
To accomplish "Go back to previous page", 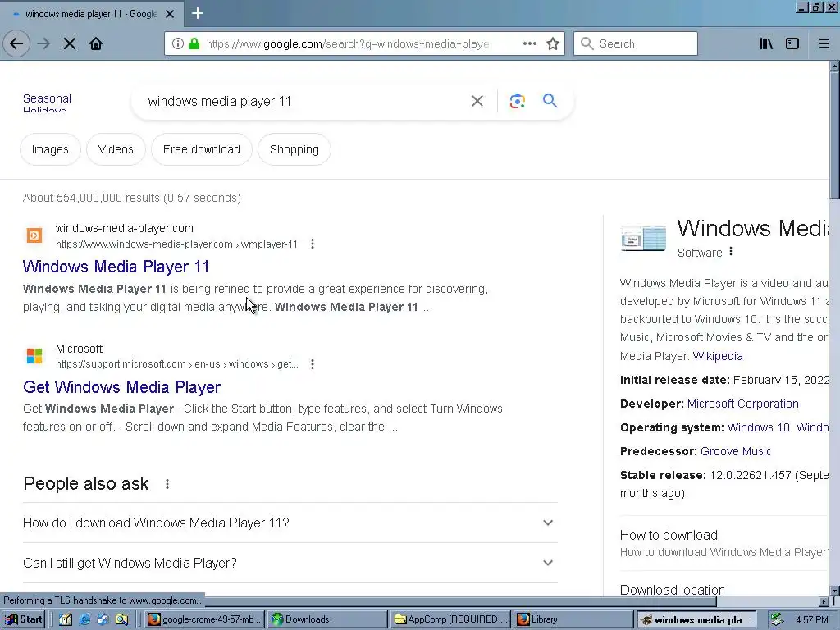I will [16, 43].
